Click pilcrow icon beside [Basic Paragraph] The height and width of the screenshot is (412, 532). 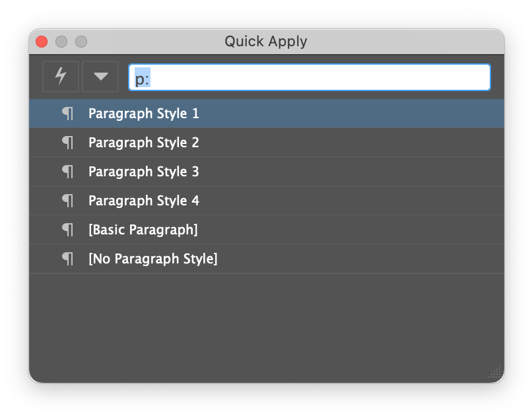point(68,230)
